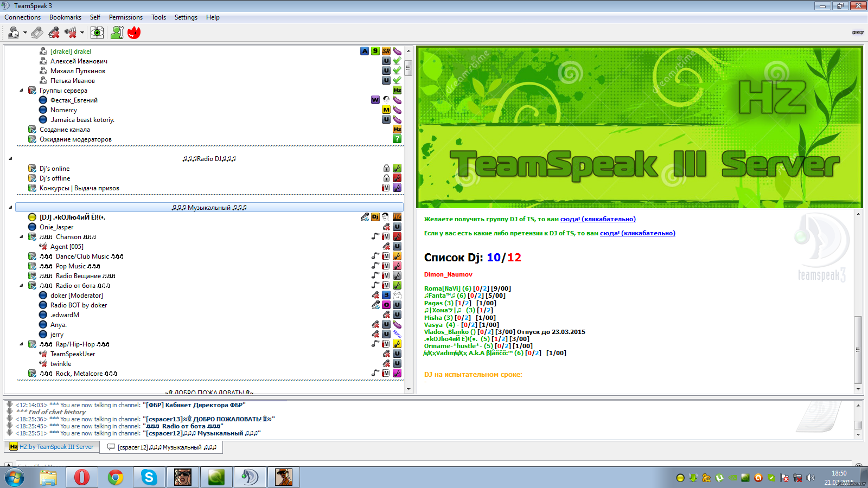Open the Bookmarks menu
The image size is (868, 488).
point(65,17)
